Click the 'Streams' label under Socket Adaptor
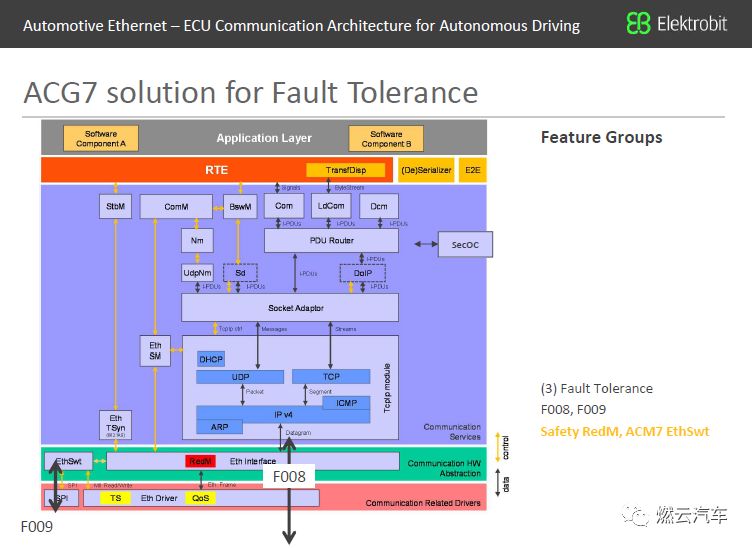This screenshot has width=752, height=548. pyautogui.click(x=346, y=329)
